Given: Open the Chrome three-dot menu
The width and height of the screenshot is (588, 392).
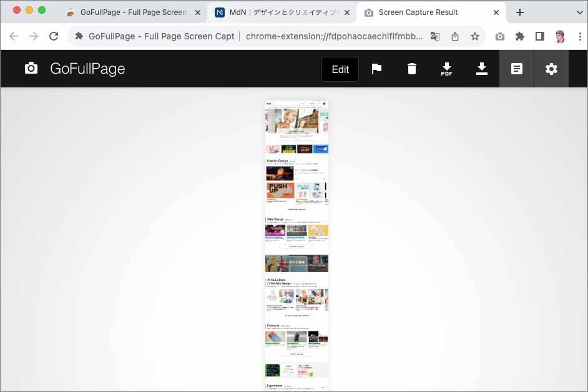Looking at the screenshot, I should (581, 36).
